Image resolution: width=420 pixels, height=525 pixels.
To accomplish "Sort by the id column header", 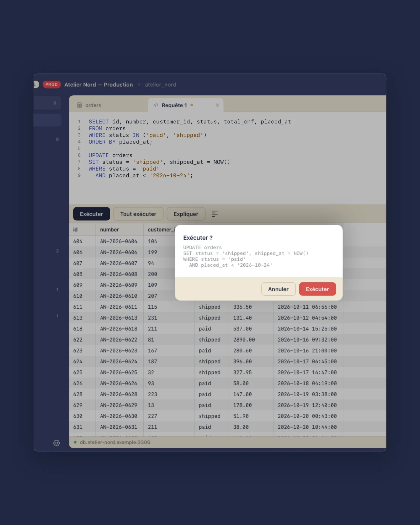I will click(x=82, y=229).
